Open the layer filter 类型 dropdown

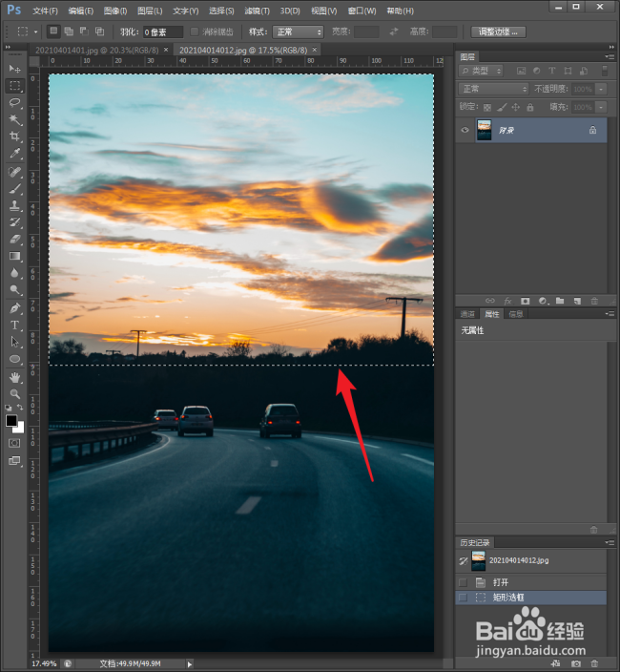[x=481, y=71]
